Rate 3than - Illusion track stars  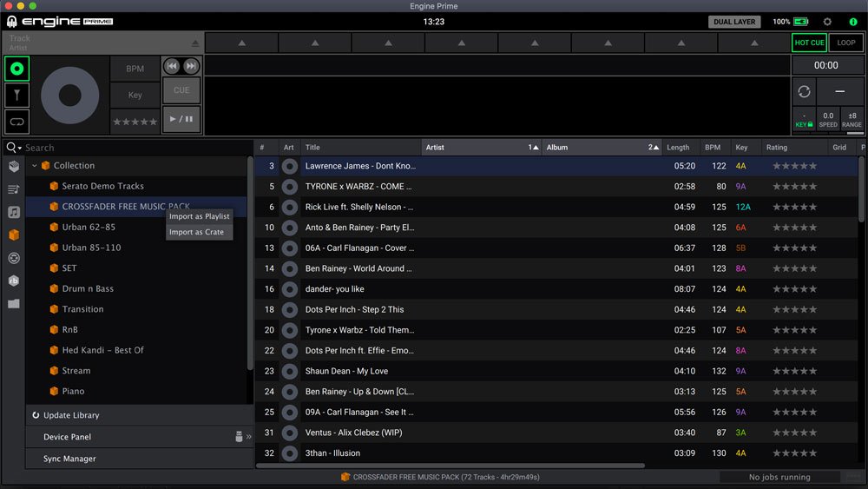(x=794, y=453)
